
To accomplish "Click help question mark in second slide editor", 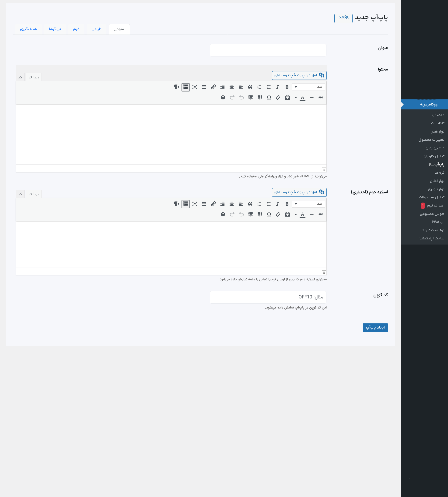I will (223, 214).
